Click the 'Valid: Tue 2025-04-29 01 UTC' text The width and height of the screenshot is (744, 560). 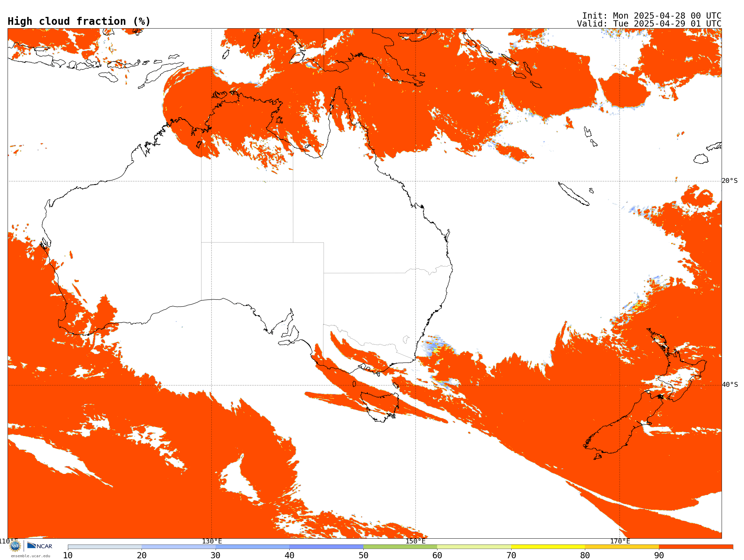(649, 24)
